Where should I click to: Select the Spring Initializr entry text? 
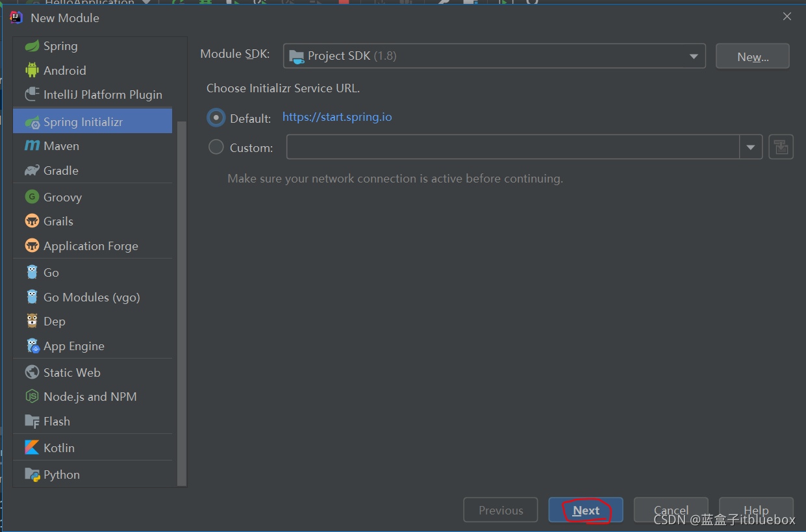coord(83,122)
